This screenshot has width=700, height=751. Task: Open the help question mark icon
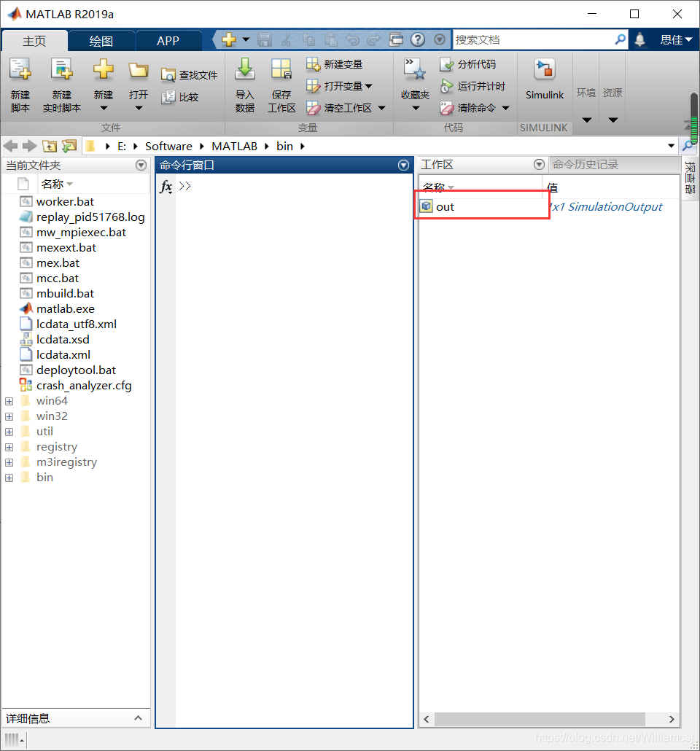coord(418,39)
